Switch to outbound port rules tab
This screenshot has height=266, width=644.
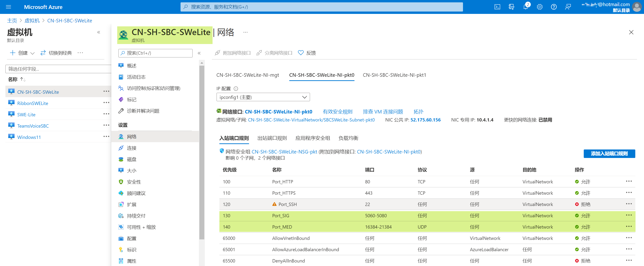(272, 138)
